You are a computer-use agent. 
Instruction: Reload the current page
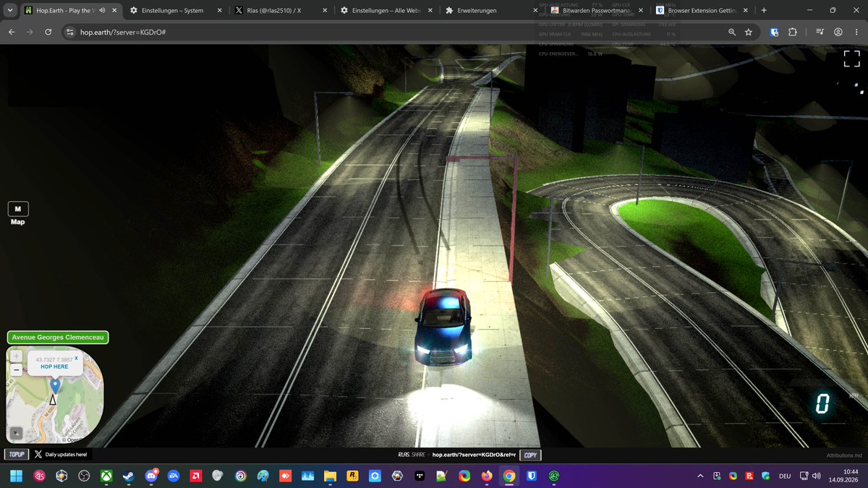(48, 33)
